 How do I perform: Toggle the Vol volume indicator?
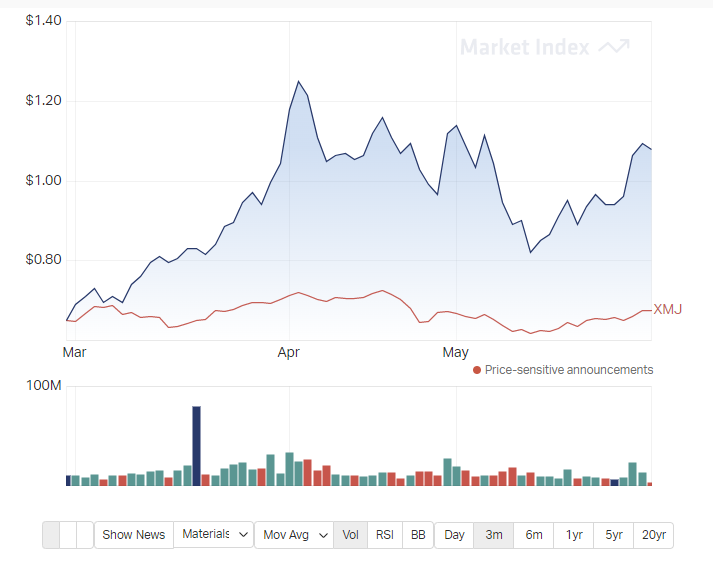coord(351,535)
